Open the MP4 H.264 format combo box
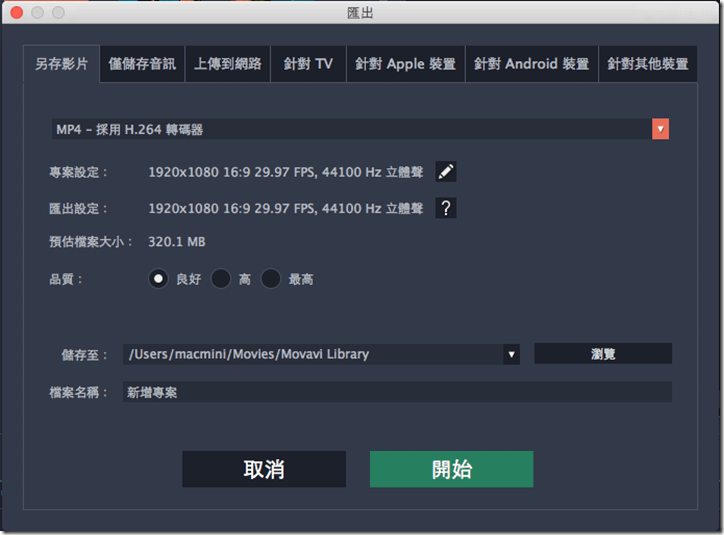724x535 pixels. pyautogui.click(x=360, y=129)
